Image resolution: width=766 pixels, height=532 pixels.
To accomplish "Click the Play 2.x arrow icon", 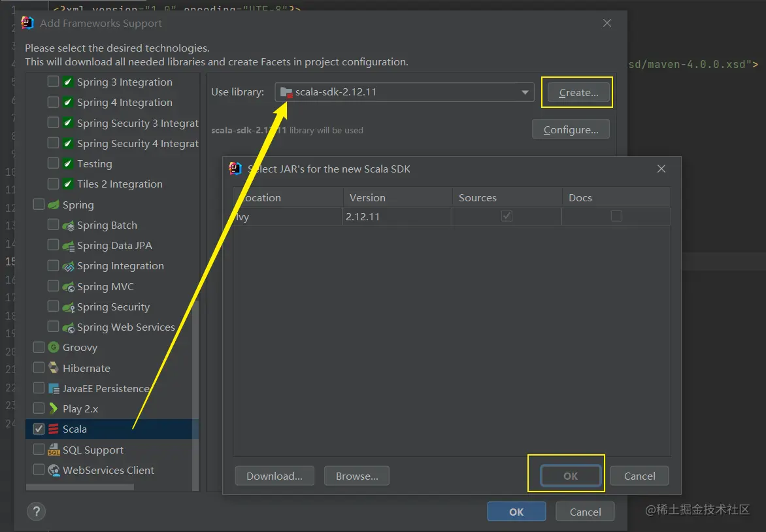I will pyautogui.click(x=53, y=408).
